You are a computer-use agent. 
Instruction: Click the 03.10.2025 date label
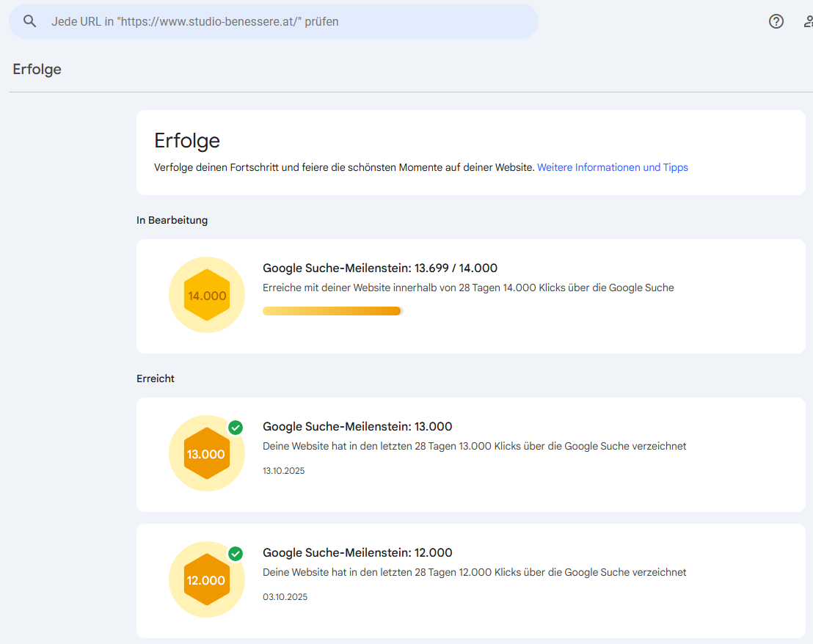coord(284,596)
